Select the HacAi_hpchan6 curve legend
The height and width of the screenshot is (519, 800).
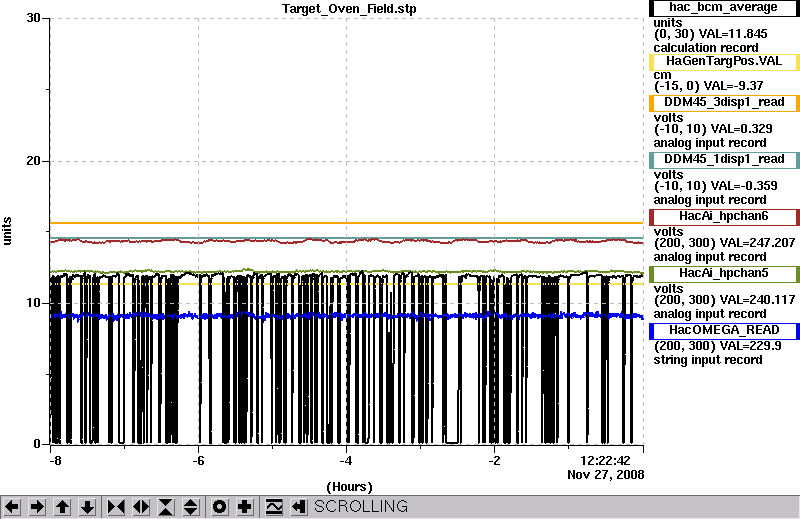tap(724, 217)
